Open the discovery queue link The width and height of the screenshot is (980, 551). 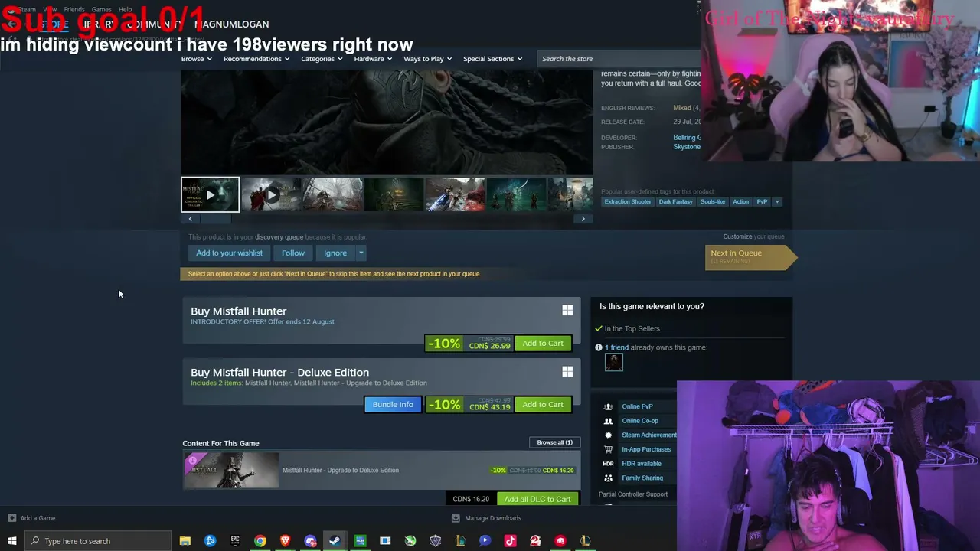279,237
